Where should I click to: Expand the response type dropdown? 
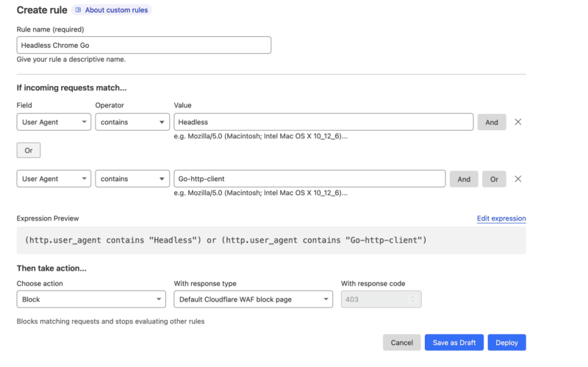(x=254, y=299)
